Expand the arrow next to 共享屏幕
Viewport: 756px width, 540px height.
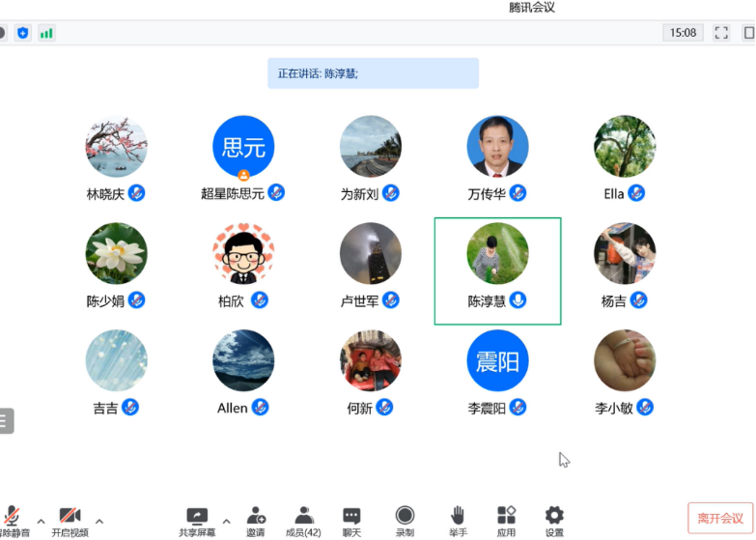point(227,521)
